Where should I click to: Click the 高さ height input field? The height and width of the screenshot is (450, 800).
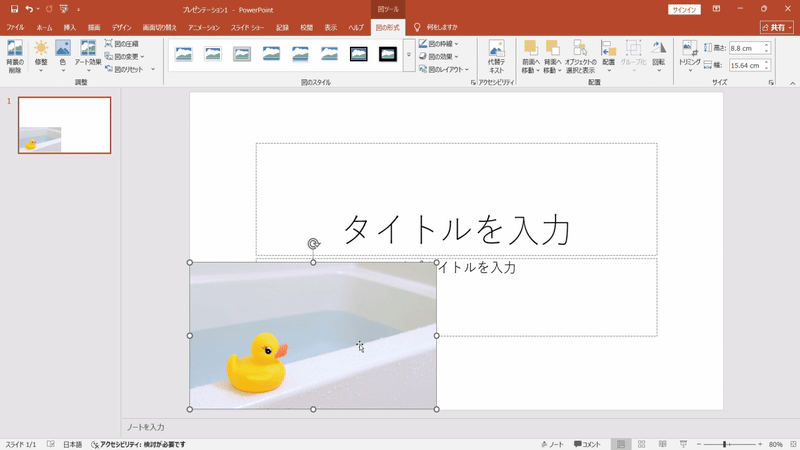point(746,48)
